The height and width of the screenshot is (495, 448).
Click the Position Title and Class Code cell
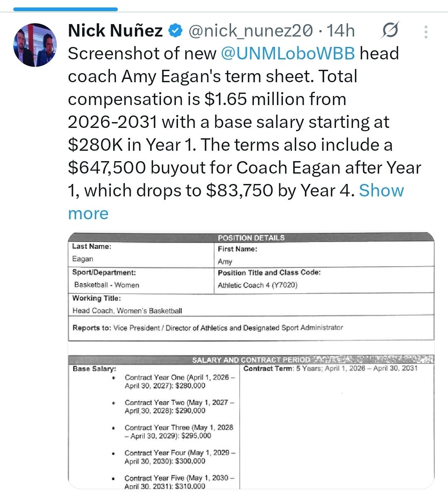tap(269, 279)
